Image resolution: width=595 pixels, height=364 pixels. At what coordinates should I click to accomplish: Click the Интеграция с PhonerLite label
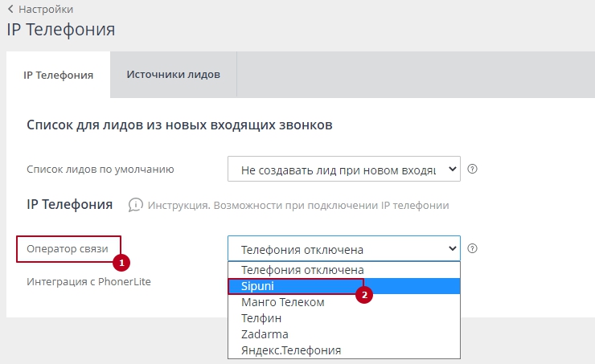[x=88, y=282]
